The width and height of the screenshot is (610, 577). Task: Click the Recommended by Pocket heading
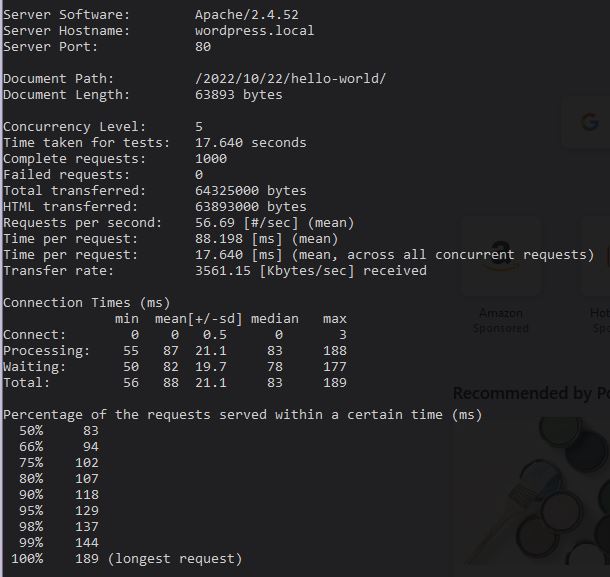point(531,393)
